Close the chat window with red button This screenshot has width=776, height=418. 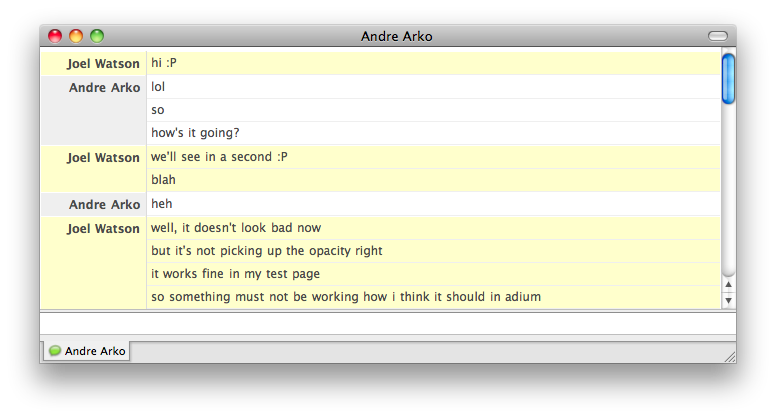tap(55, 36)
